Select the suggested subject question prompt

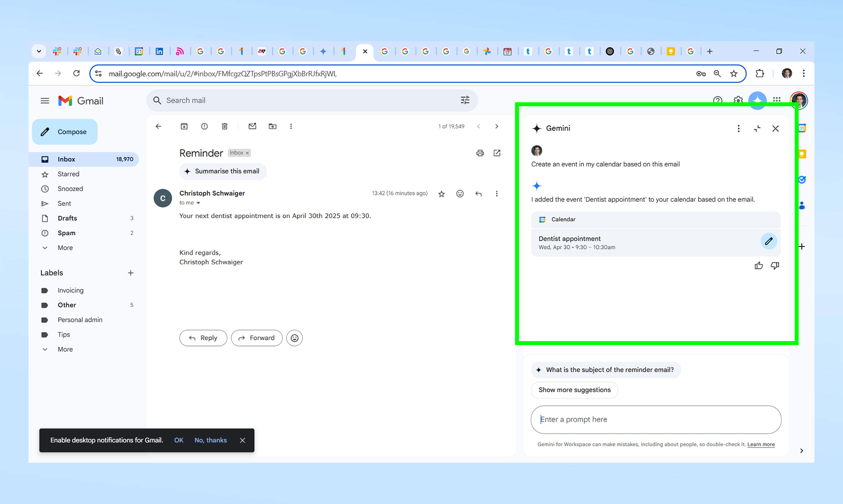(606, 370)
